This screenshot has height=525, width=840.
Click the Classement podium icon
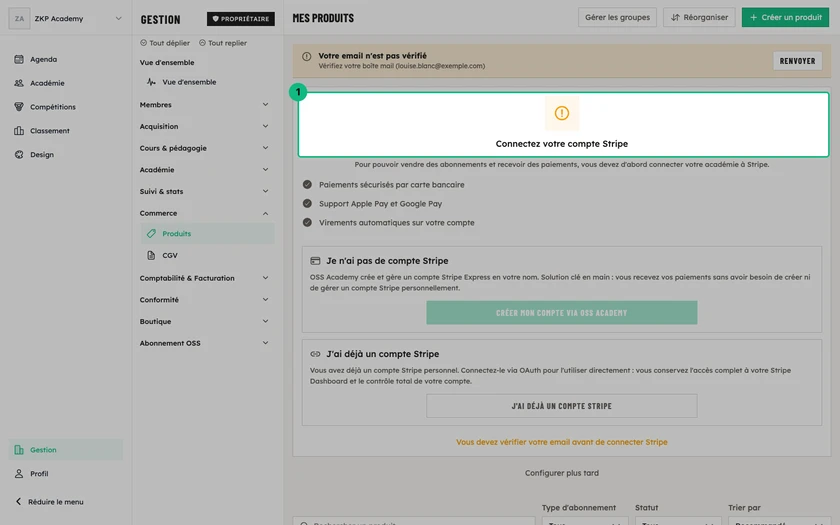(19, 131)
